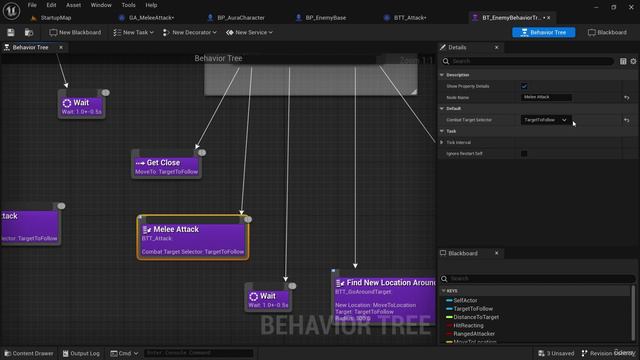The height and width of the screenshot is (360, 640).
Task: Open the Tools menu
Action: pyautogui.click(x=128, y=5)
